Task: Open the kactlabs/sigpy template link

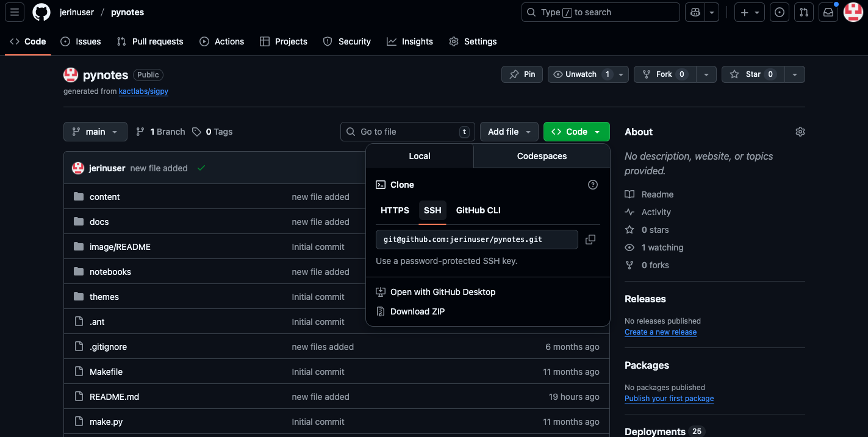Action: point(143,91)
